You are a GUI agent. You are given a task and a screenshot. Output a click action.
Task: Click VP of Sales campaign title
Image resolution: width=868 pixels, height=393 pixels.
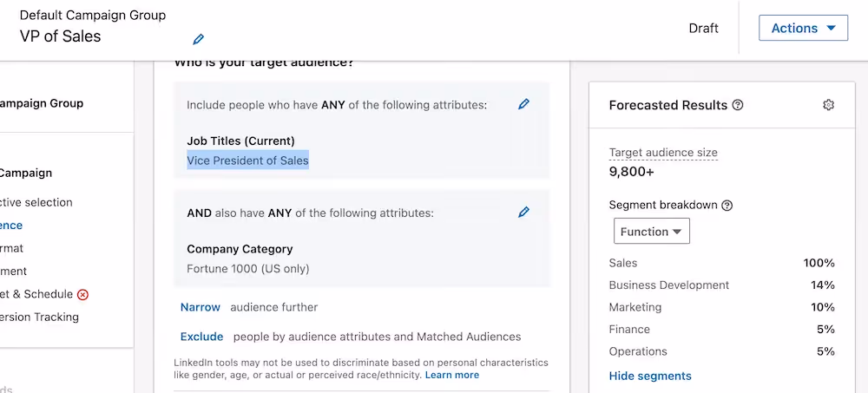coord(61,36)
